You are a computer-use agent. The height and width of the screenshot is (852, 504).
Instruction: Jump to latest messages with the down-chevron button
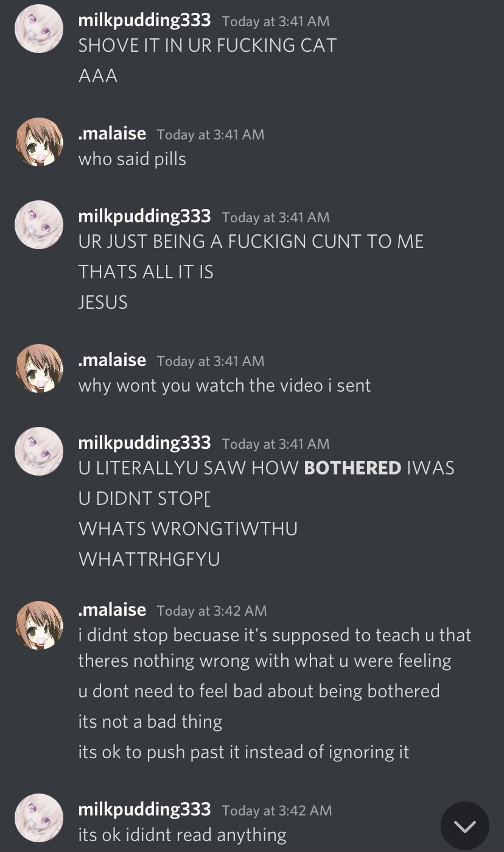465,826
